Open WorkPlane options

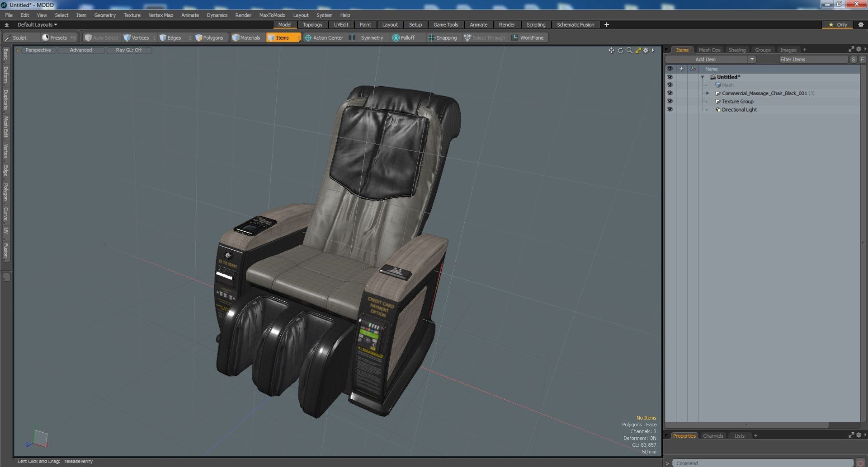pyautogui.click(x=528, y=37)
